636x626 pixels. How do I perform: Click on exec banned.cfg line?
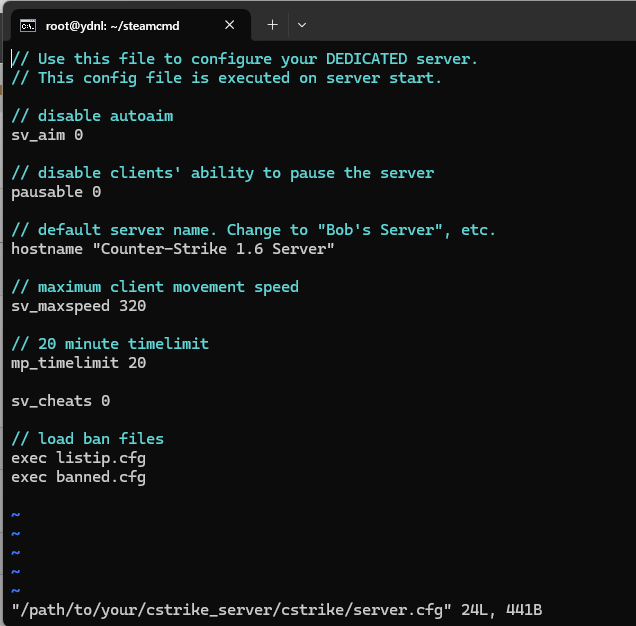click(78, 477)
